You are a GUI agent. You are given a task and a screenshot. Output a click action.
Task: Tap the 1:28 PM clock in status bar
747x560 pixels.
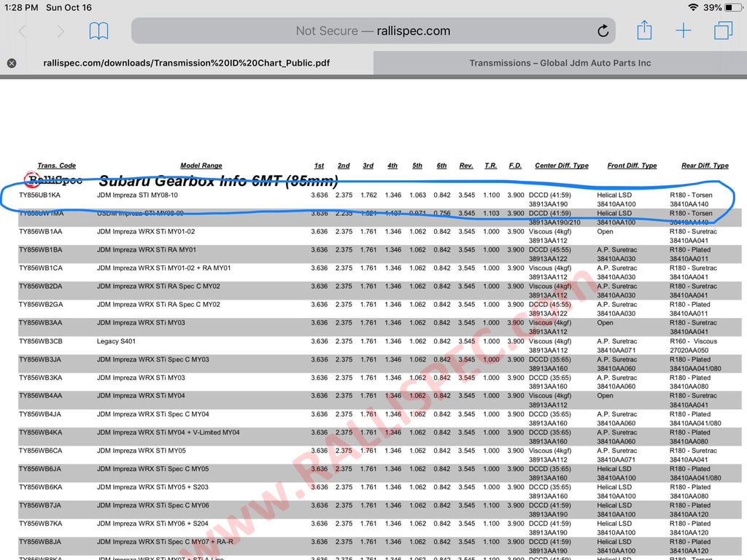pos(21,7)
